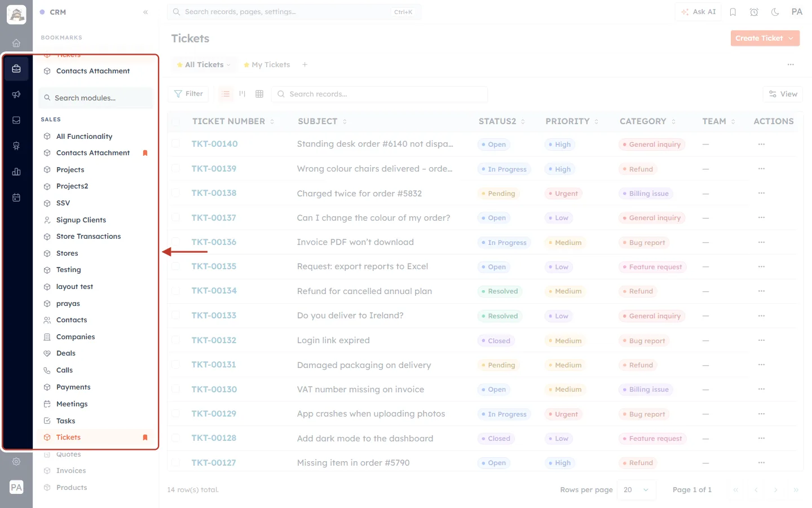
Task: Go to Deals in the sidebar
Action: (x=66, y=353)
